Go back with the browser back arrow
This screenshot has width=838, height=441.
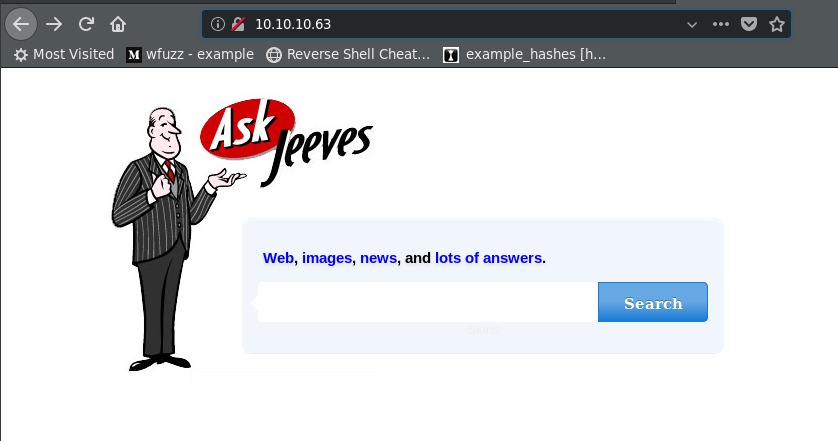(21, 24)
